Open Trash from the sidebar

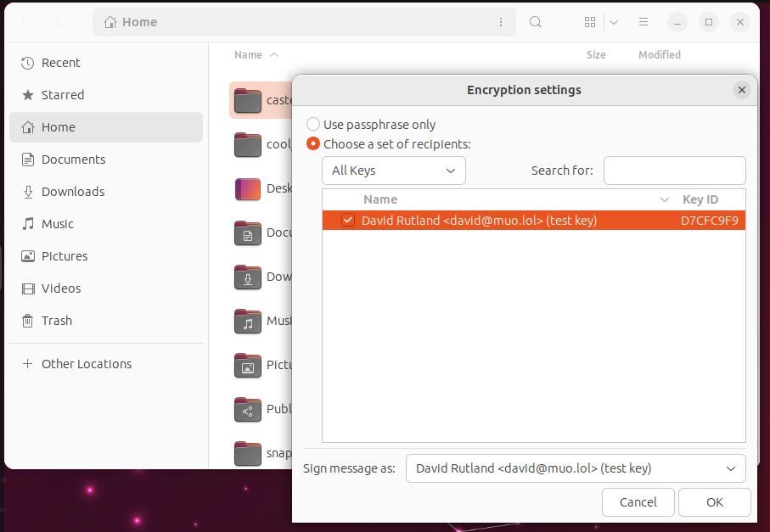(56, 321)
